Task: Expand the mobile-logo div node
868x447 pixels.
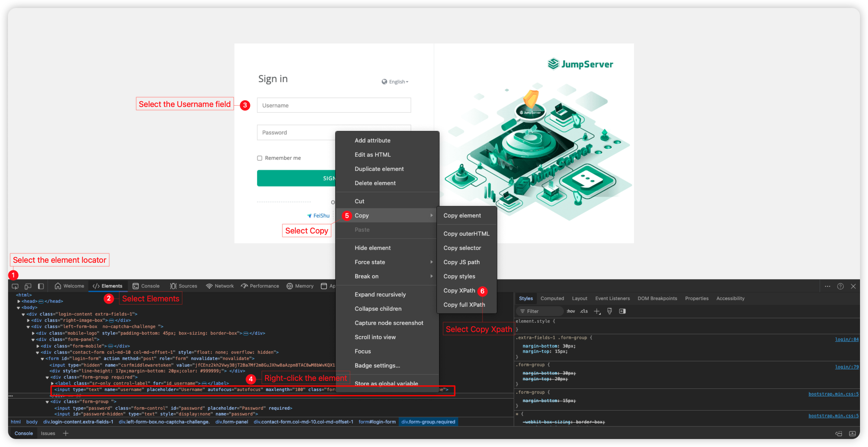Action: pos(33,333)
